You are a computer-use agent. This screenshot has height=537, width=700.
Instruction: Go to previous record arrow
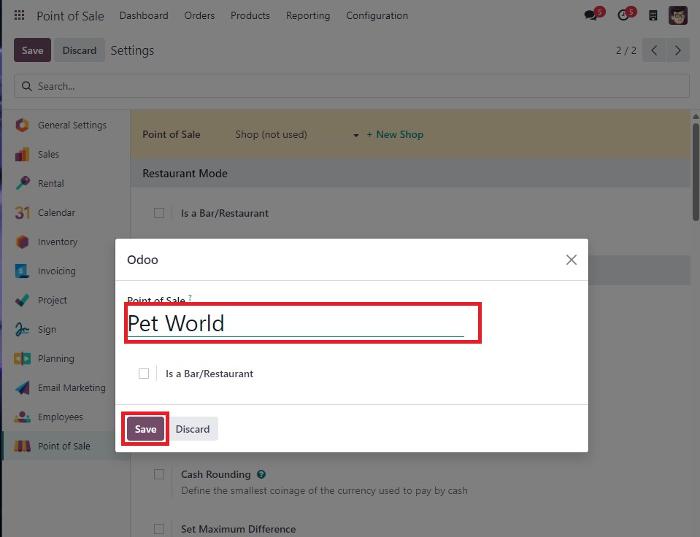[654, 50]
